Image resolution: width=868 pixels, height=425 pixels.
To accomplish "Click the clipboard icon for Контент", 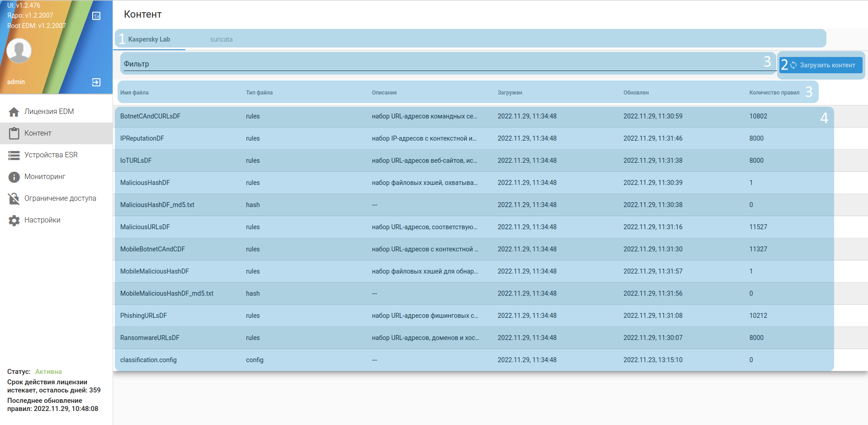I will [x=14, y=133].
